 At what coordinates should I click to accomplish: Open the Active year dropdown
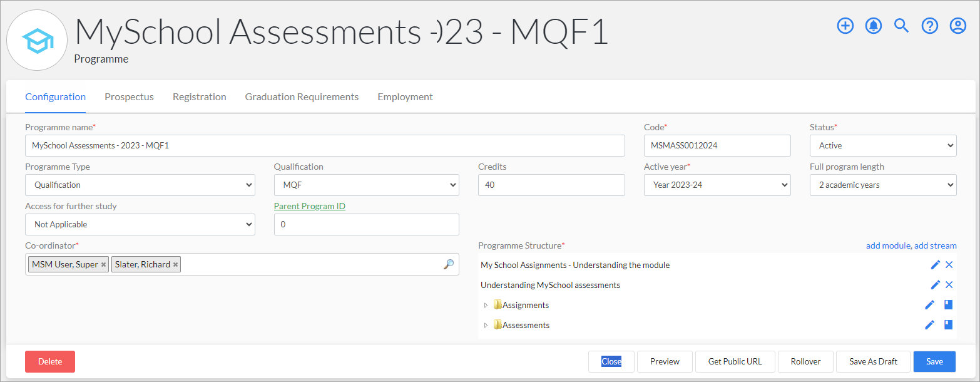coord(717,185)
